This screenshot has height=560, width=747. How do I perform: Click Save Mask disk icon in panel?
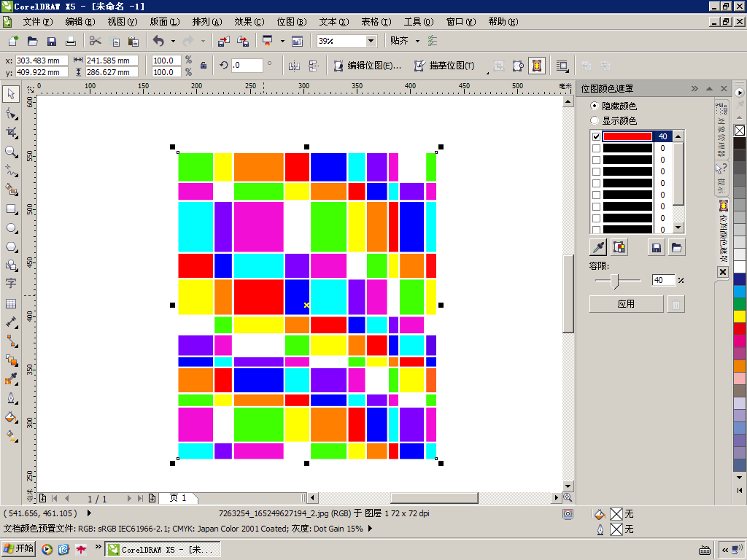656,247
